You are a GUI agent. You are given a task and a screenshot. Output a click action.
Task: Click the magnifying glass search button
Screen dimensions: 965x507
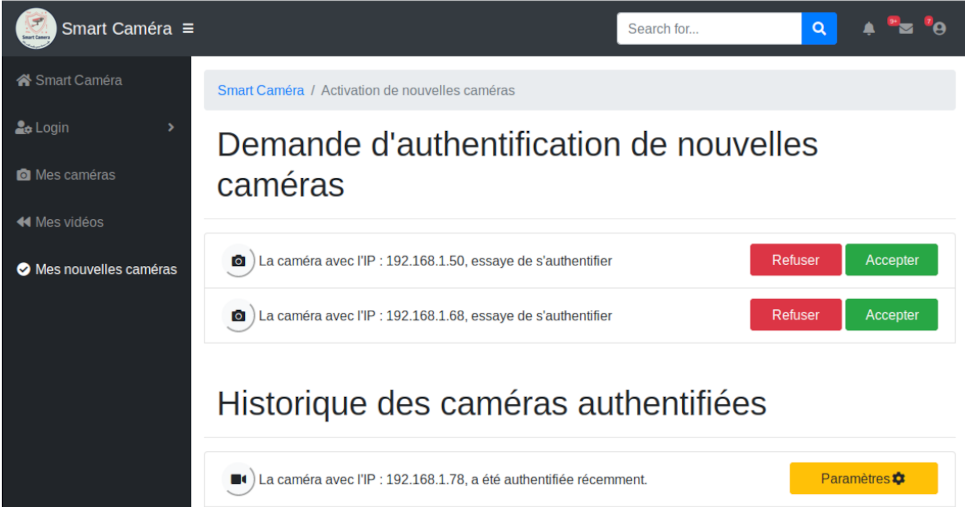coord(819,29)
